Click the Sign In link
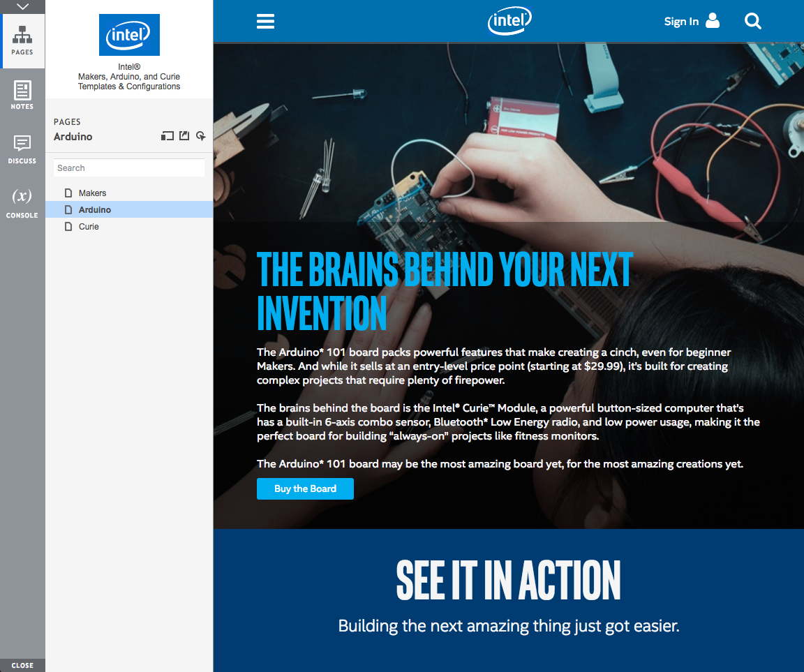Screen dimensions: 804x672 (x=681, y=22)
